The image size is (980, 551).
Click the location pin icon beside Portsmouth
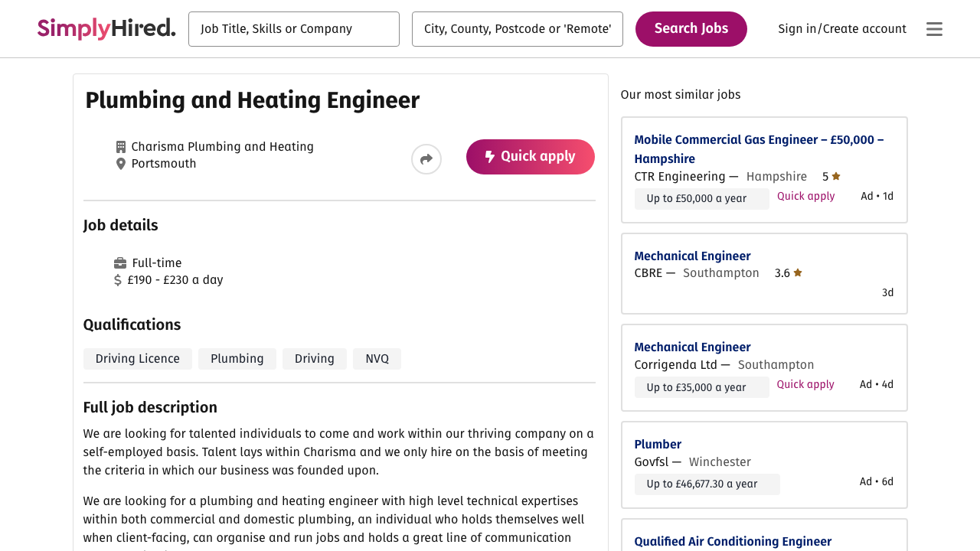click(x=120, y=163)
